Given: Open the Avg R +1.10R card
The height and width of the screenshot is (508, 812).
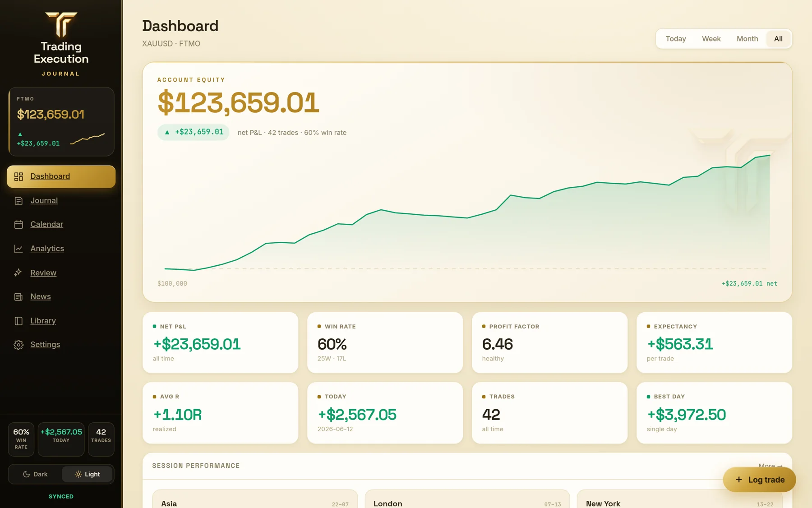Looking at the screenshot, I should pyautogui.click(x=220, y=413).
